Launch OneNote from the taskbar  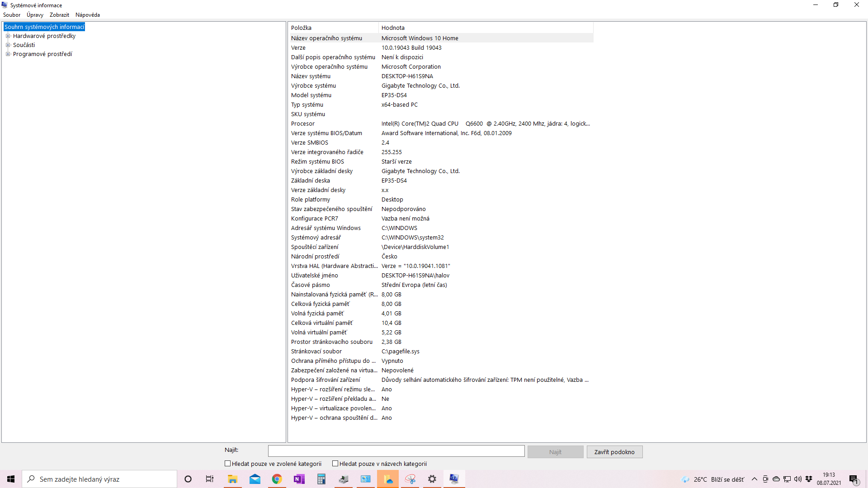click(299, 479)
